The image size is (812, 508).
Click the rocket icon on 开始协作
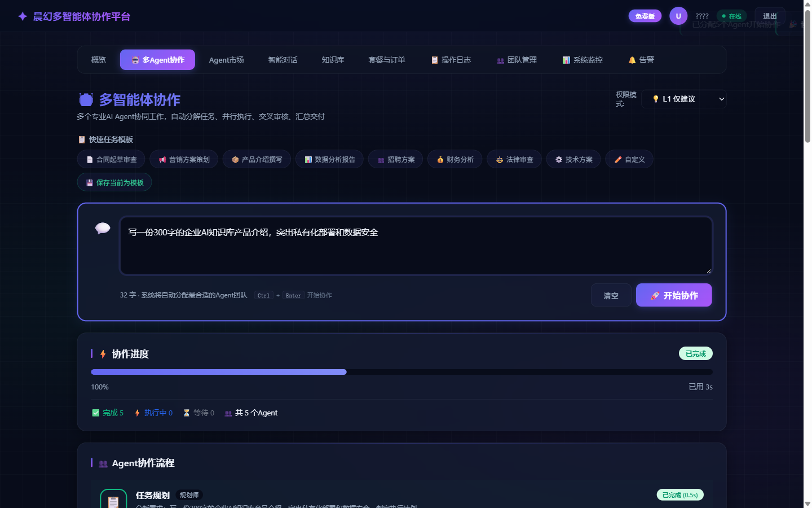[x=655, y=296]
